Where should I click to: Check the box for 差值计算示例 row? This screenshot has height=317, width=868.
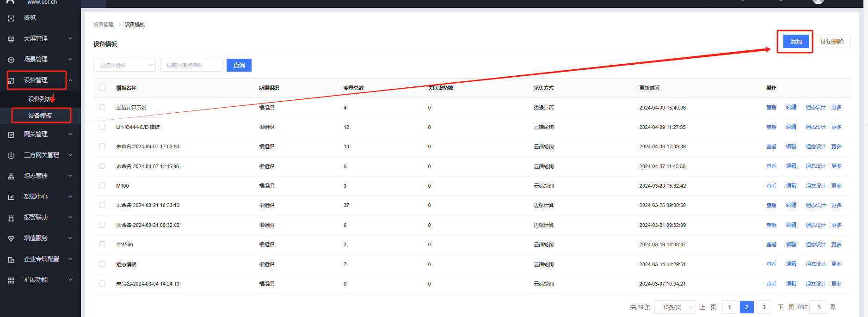pos(102,107)
